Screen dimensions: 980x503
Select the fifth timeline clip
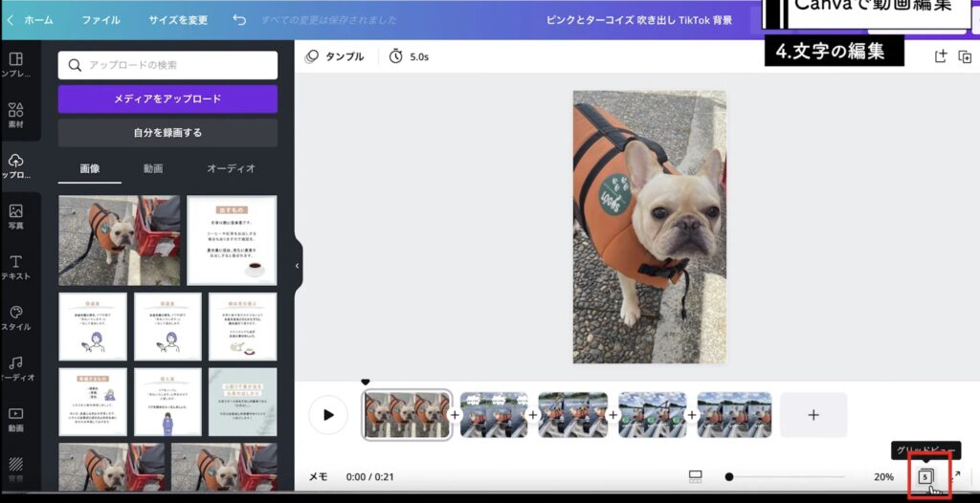(734, 415)
